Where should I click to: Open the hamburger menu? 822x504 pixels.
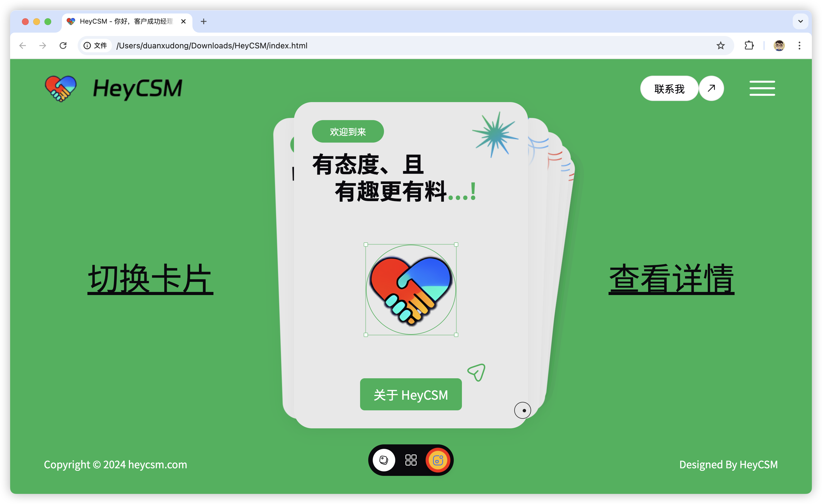coord(762,88)
